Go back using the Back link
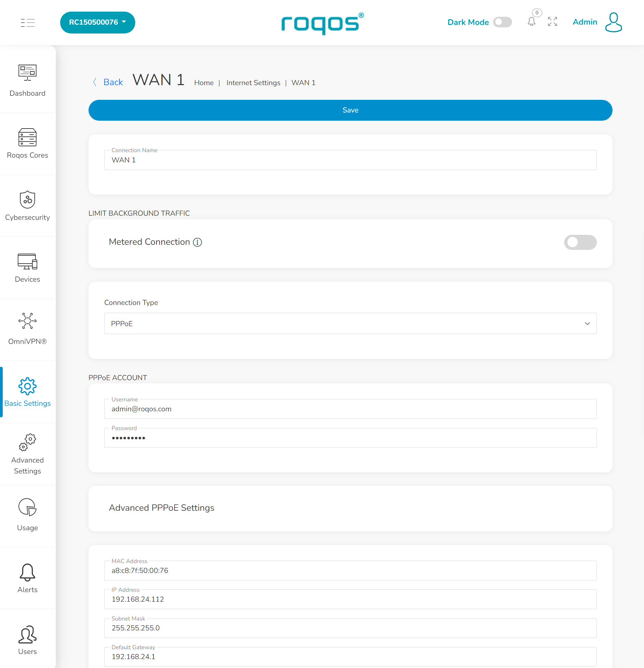Screen dimensions: 644x668 pyautogui.click(x=113, y=82)
